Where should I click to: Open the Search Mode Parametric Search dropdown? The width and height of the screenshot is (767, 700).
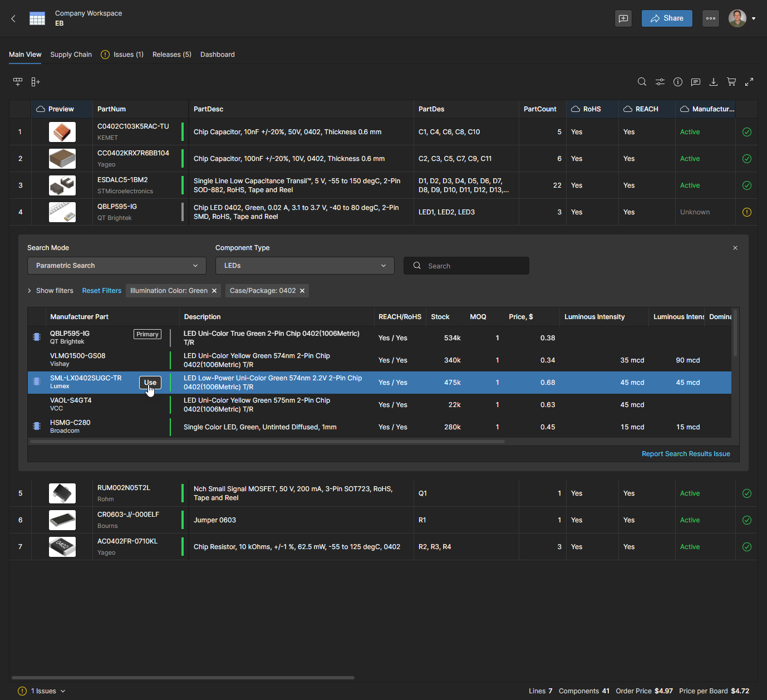coord(116,266)
